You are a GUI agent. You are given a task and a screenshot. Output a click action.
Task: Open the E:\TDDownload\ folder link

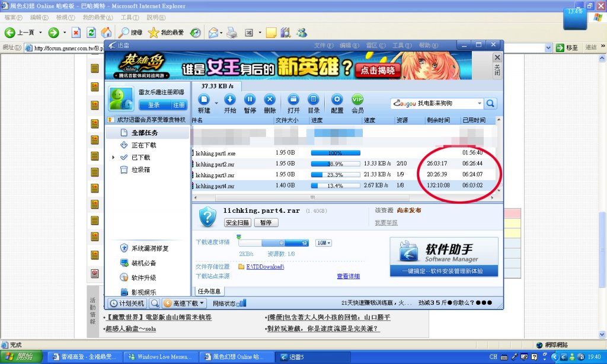coord(265,267)
